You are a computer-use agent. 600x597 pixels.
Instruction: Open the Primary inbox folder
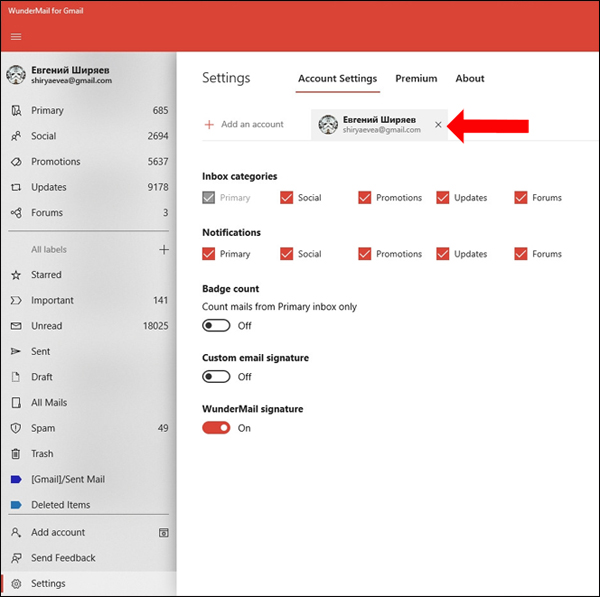88,111
